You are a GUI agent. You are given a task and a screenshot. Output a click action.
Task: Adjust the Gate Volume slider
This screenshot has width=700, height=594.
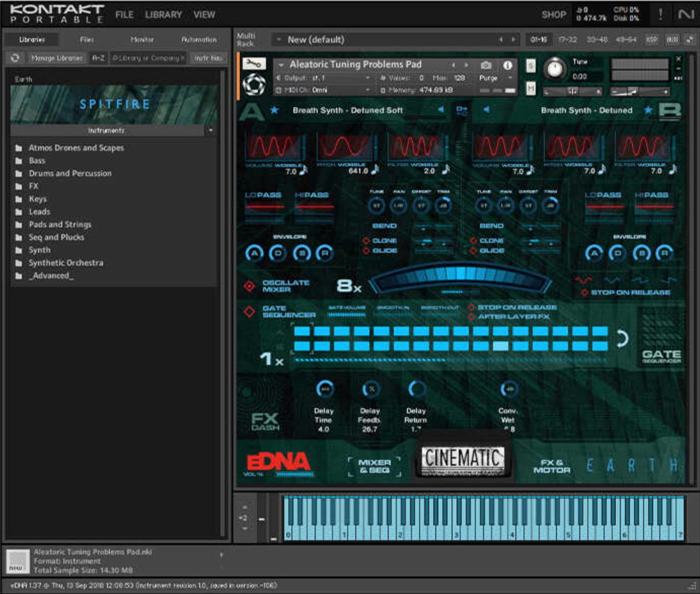click(x=347, y=314)
